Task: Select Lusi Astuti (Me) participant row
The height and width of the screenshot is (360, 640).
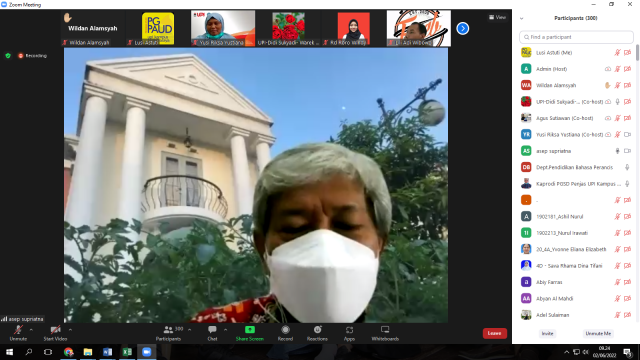Action: click(x=576, y=53)
